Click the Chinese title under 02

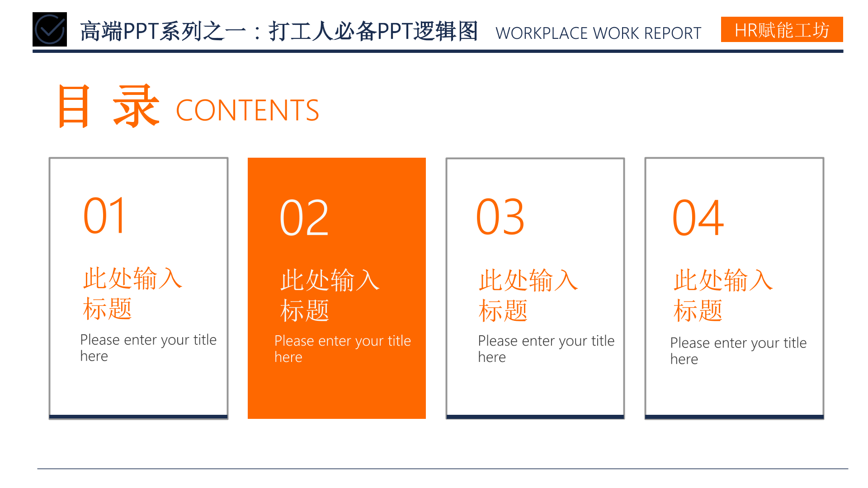(x=329, y=295)
